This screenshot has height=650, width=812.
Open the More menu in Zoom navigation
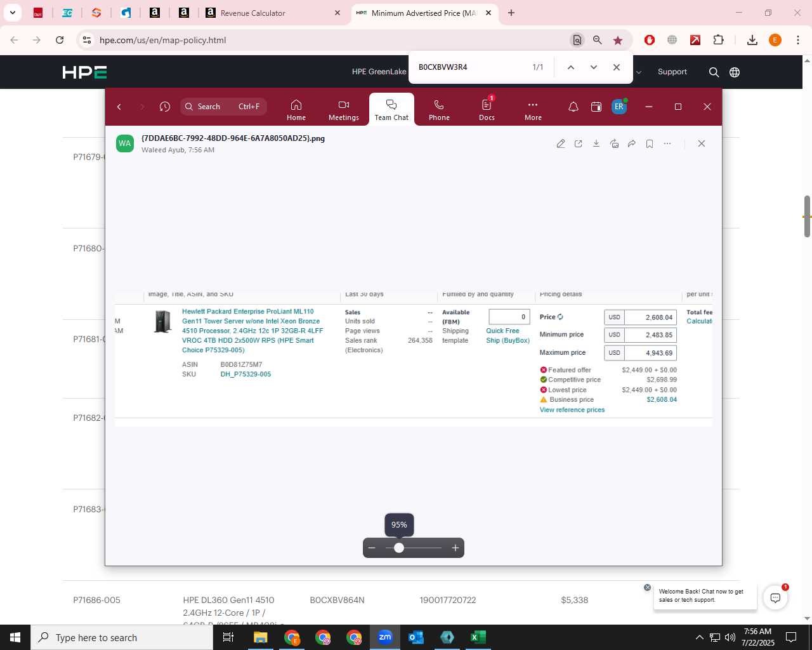tap(533, 110)
